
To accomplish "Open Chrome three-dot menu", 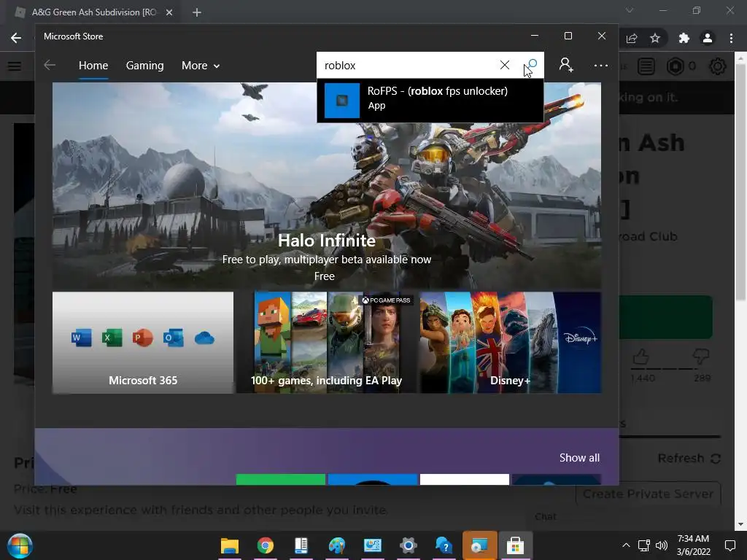I will (731, 38).
